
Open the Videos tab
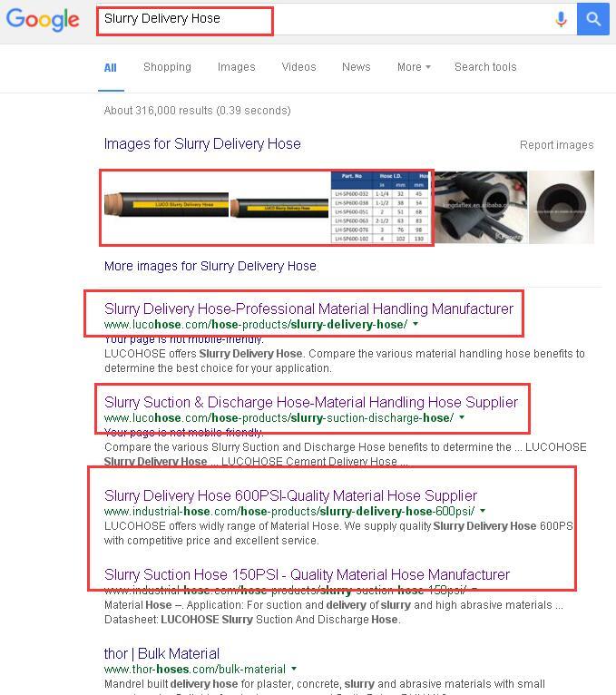[298, 67]
